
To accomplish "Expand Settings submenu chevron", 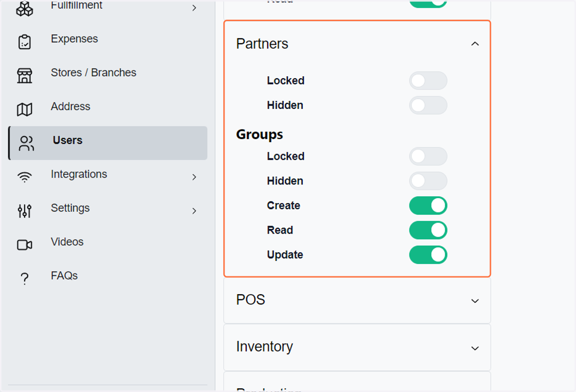I will [194, 211].
